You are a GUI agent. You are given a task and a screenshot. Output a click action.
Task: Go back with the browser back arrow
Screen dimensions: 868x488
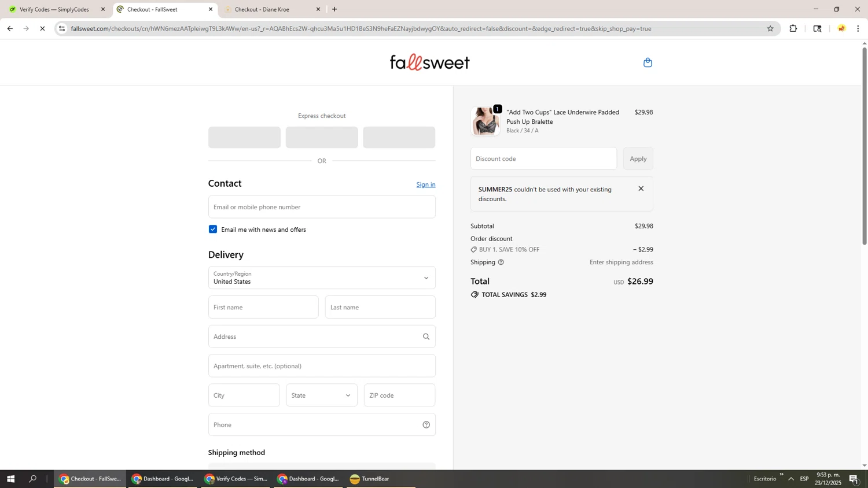coord(10,28)
